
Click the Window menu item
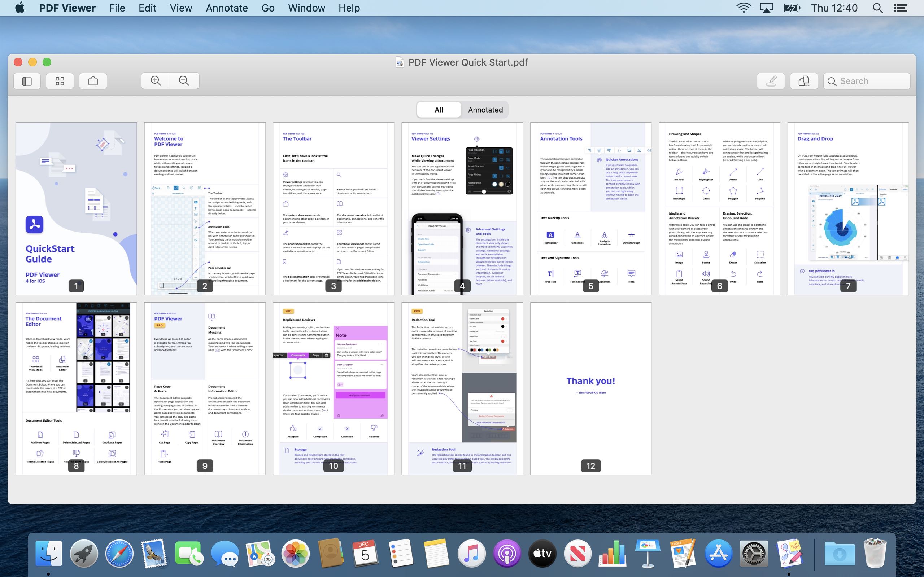point(307,8)
